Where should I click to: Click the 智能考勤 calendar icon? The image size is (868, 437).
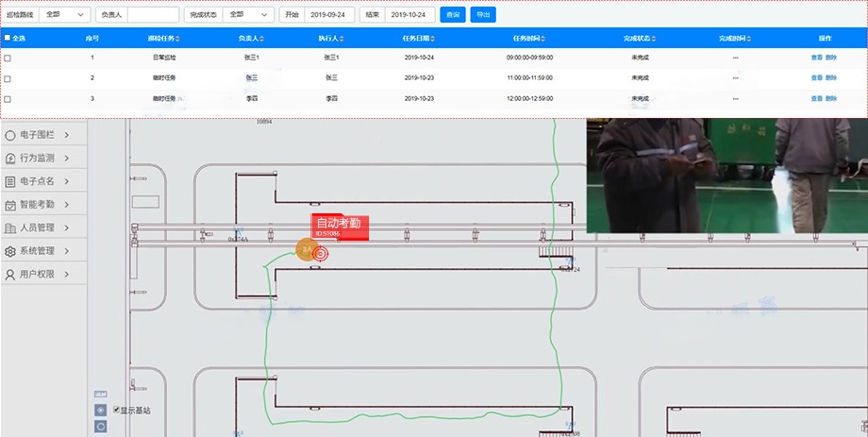click(10, 204)
